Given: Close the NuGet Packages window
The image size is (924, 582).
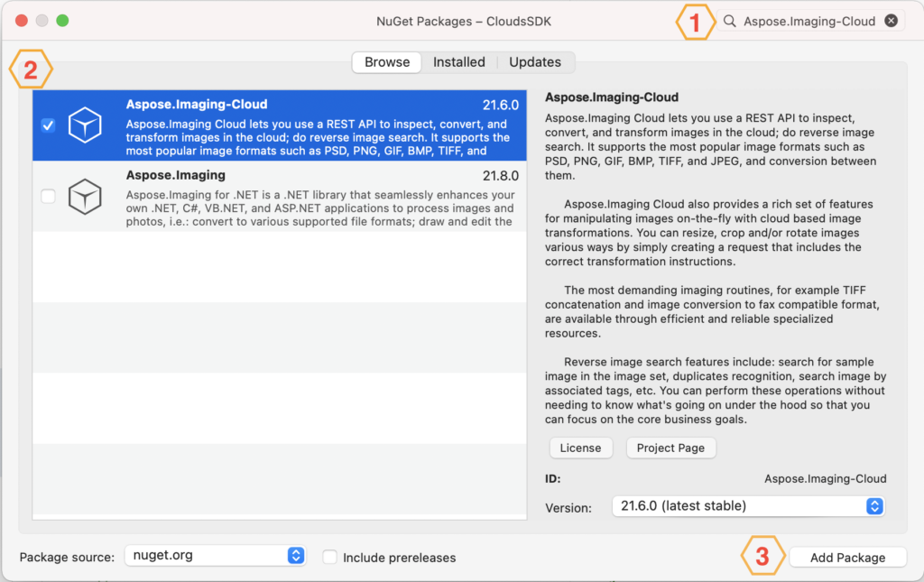Looking at the screenshot, I should pyautogui.click(x=22, y=21).
